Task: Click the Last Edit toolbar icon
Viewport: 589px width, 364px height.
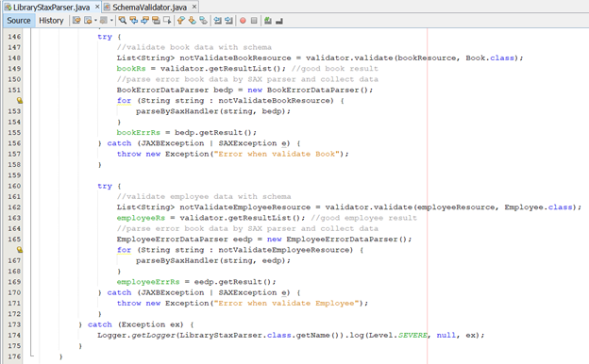Action: point(76,21)
